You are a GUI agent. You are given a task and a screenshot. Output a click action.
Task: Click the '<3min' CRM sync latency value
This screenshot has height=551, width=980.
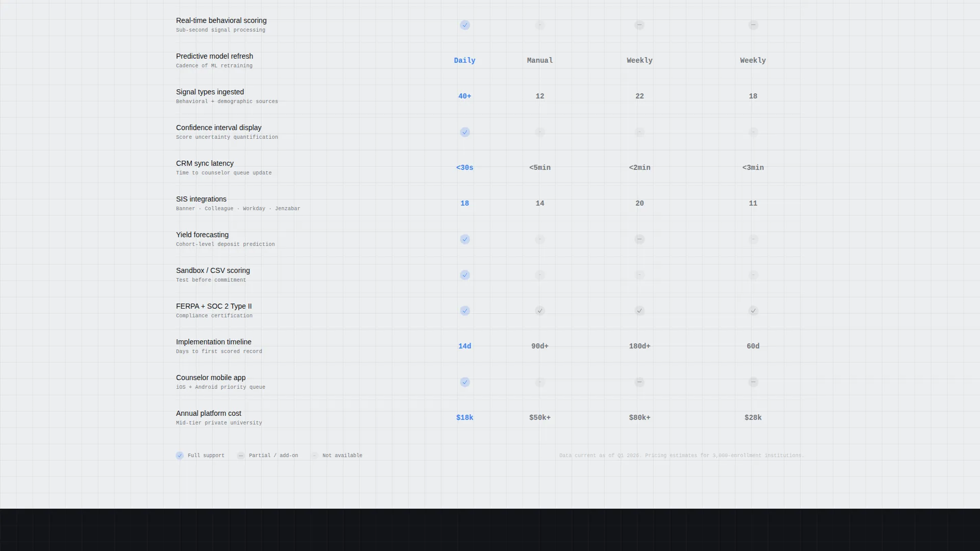[753, 167]
